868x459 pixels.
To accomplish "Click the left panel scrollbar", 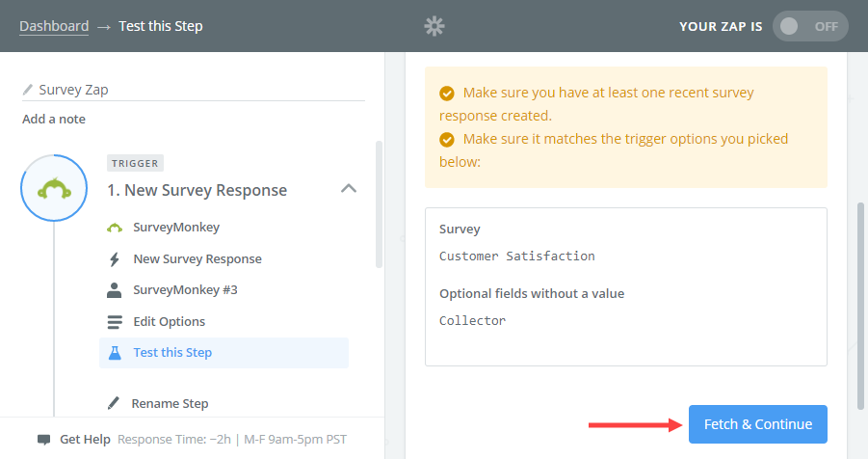I will point(380,204).
